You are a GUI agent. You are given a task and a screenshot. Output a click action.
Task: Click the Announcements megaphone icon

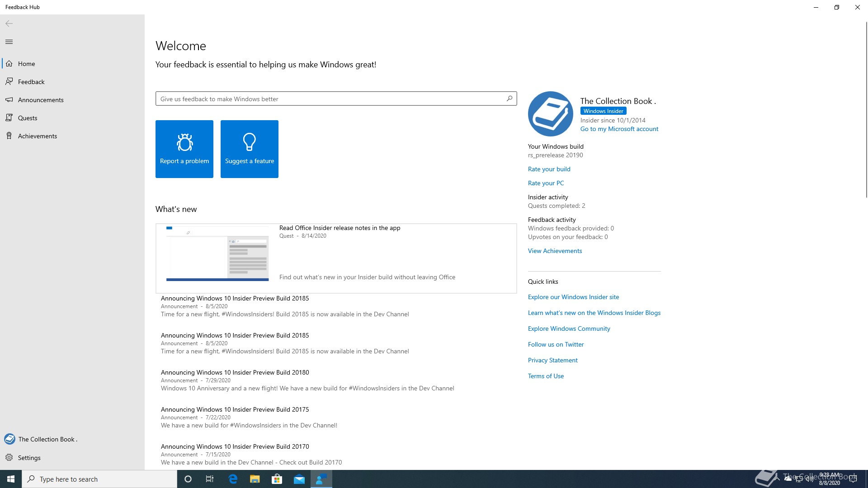pyautogui.click(x=9, y=100)
